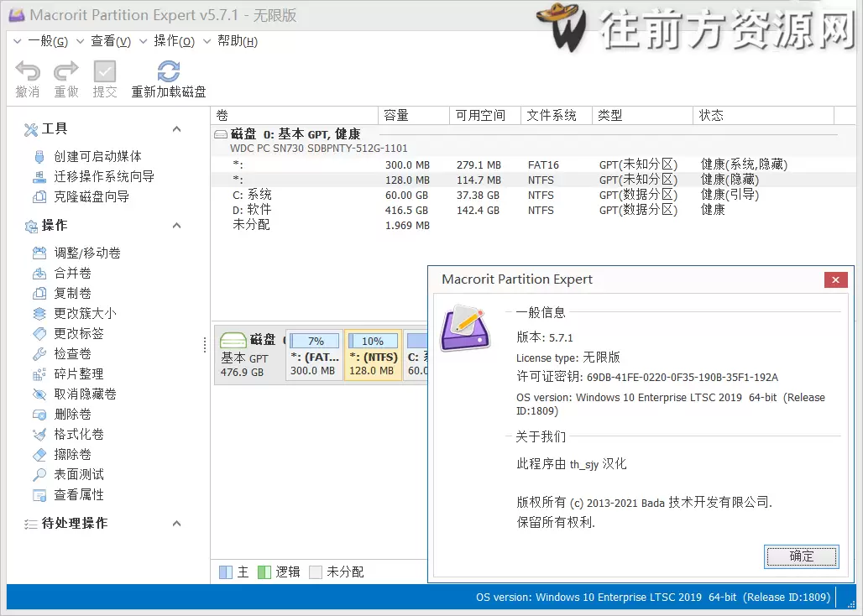Screen dimensions: 863x616
Task: Sort by the 状态 column header
Action: (764, 116)
